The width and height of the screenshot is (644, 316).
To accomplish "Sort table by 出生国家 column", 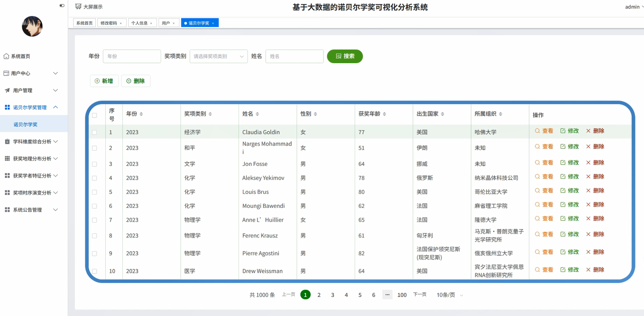I will pyautogui.click(x=443, y=114).
